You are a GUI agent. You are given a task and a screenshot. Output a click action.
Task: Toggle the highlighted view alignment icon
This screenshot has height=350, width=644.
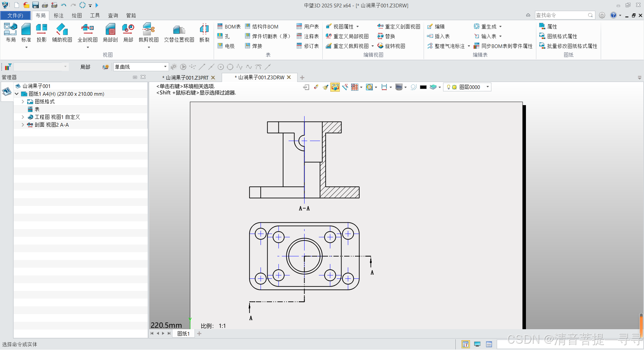coord(335,87)
